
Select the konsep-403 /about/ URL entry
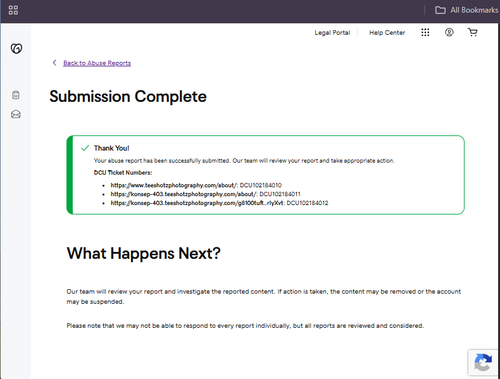(x=184, y=194)
